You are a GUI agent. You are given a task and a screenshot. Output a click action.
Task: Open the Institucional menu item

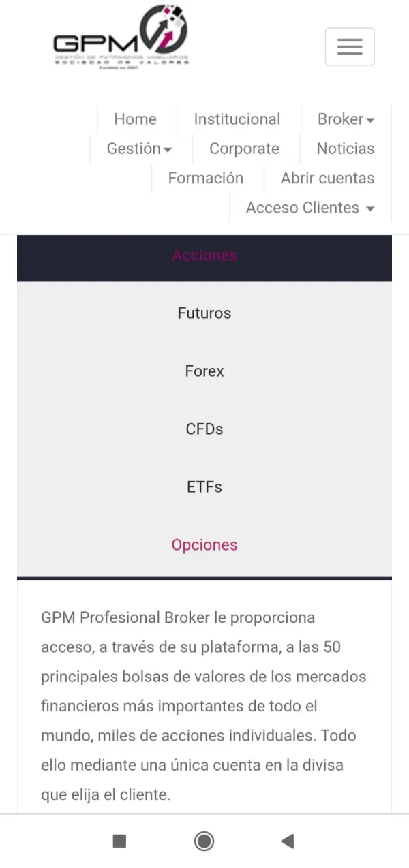pyautogui.click(x=237, y=119)
